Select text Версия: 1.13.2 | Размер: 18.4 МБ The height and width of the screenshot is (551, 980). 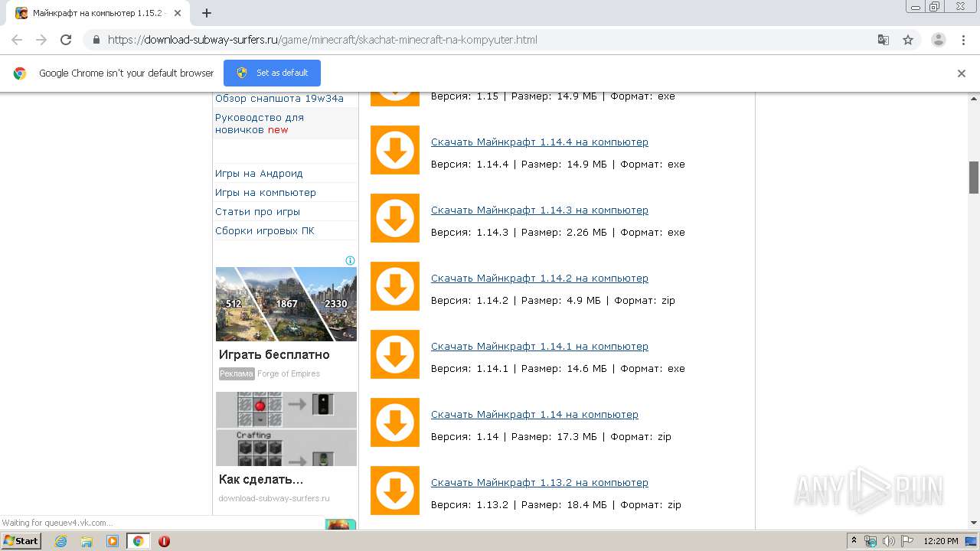[x=518, y=505]
